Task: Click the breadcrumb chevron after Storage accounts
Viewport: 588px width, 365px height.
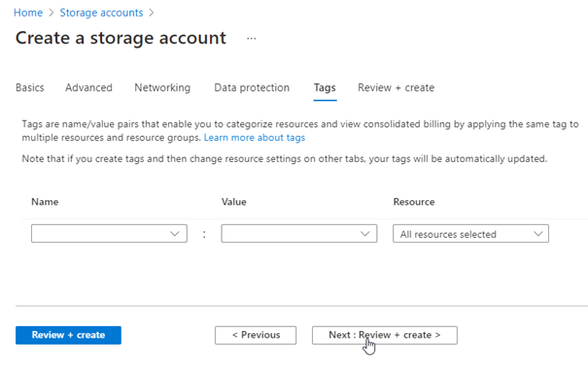Action: [x=151, y=13]
